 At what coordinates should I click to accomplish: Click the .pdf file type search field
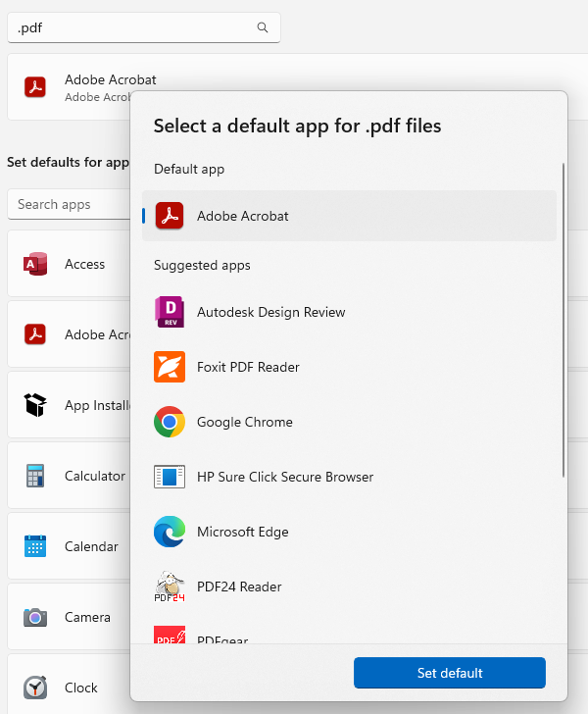pos(144,27)
